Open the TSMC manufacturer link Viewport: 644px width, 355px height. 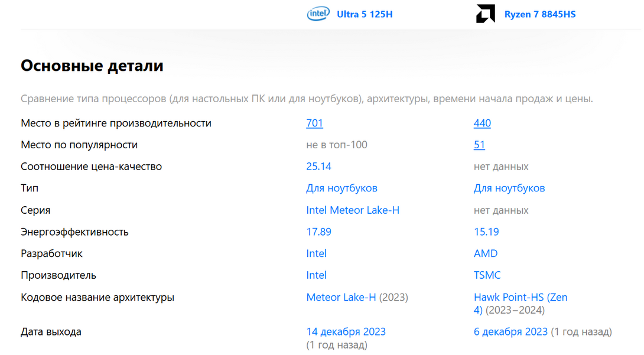pos(487,275)
